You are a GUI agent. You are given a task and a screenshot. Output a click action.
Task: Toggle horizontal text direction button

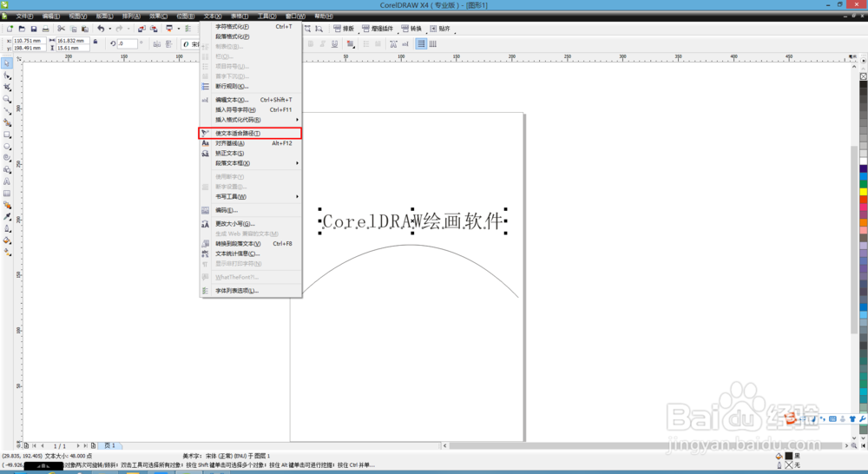pyautogui.click(x=421, y=43)
